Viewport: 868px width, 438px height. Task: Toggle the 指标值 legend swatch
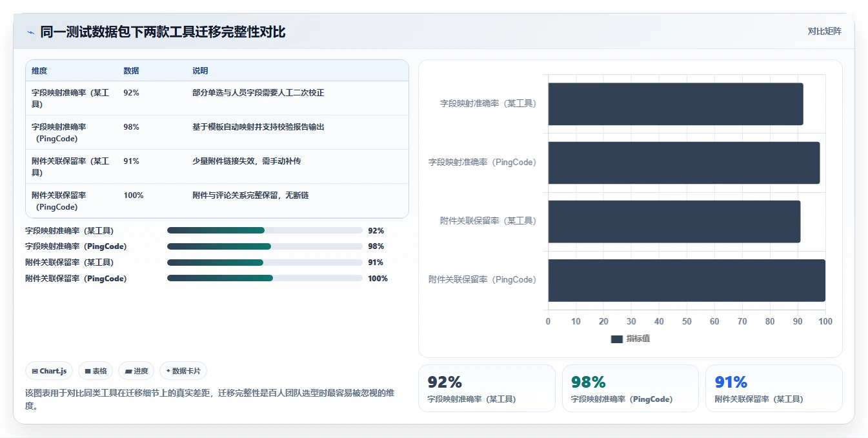click(x=616, y=339)
